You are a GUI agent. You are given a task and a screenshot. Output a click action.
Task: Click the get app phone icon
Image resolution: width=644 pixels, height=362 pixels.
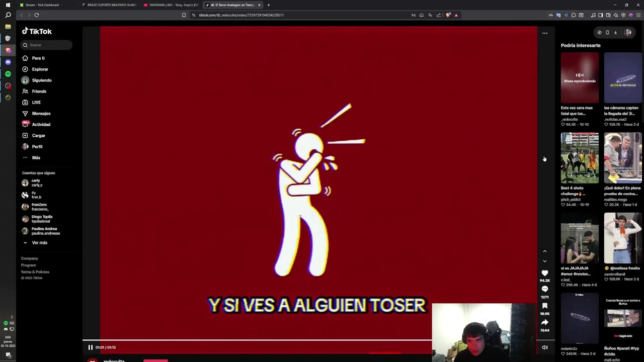(x=607, y=33)
